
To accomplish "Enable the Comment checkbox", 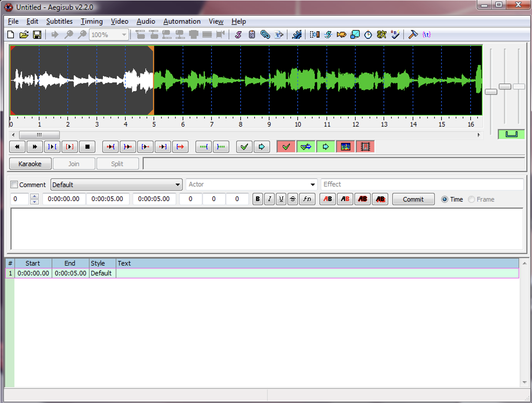I will (x=14, y=185).
